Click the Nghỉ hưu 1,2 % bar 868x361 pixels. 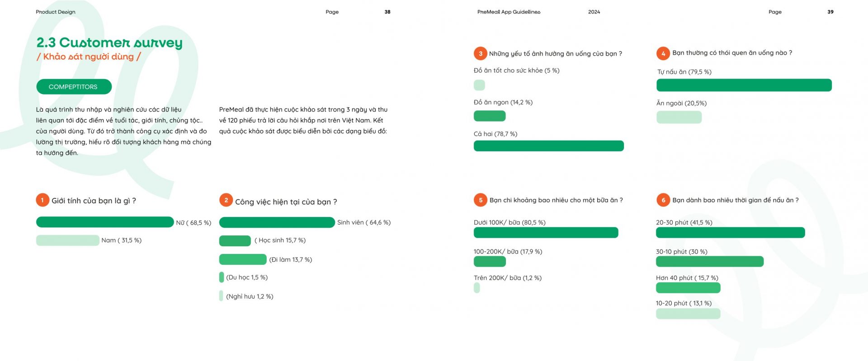click(x=221, y=296)
